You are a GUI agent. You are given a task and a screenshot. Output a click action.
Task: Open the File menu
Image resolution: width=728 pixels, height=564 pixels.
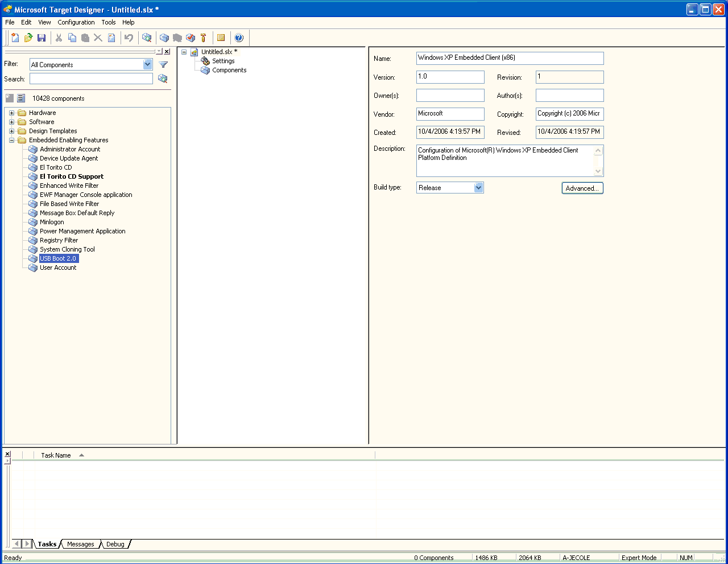pos(10,22)
